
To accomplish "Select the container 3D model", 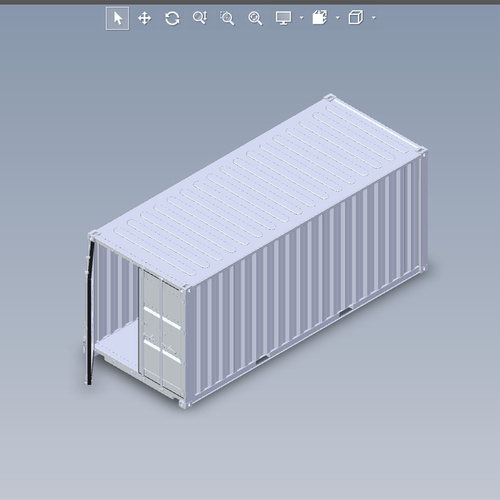I will click(256, 251).
